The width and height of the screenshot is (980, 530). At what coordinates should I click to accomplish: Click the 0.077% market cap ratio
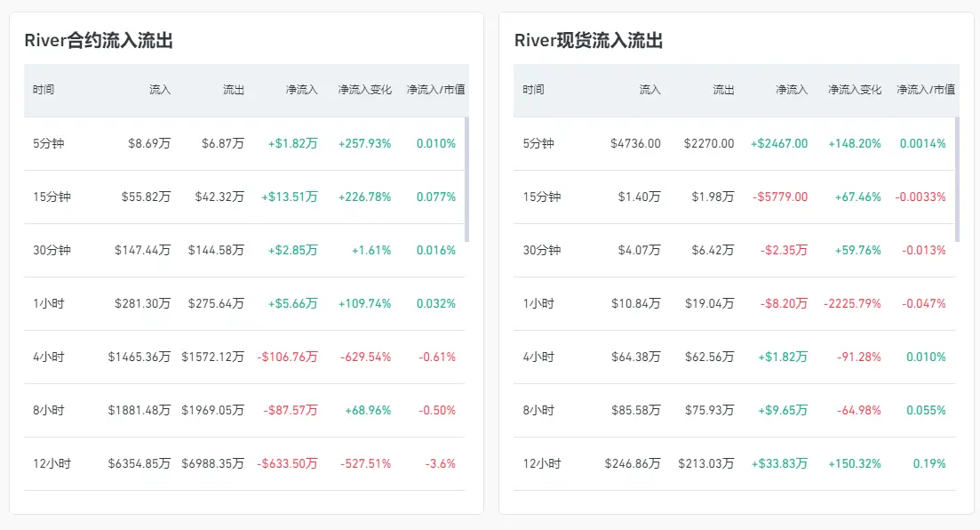[x=436, y=197]
